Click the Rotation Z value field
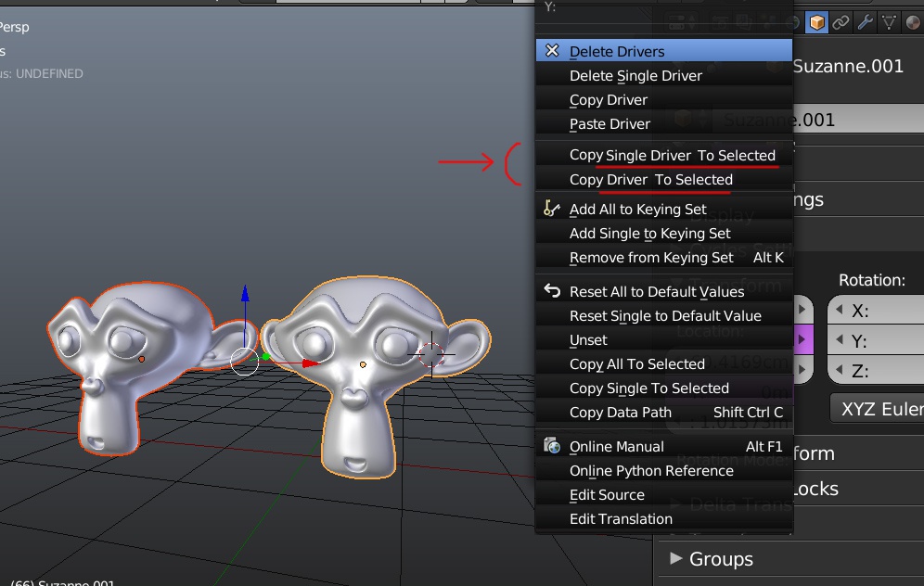This screenshot has width=924, height=586. (x=877, y=371)
